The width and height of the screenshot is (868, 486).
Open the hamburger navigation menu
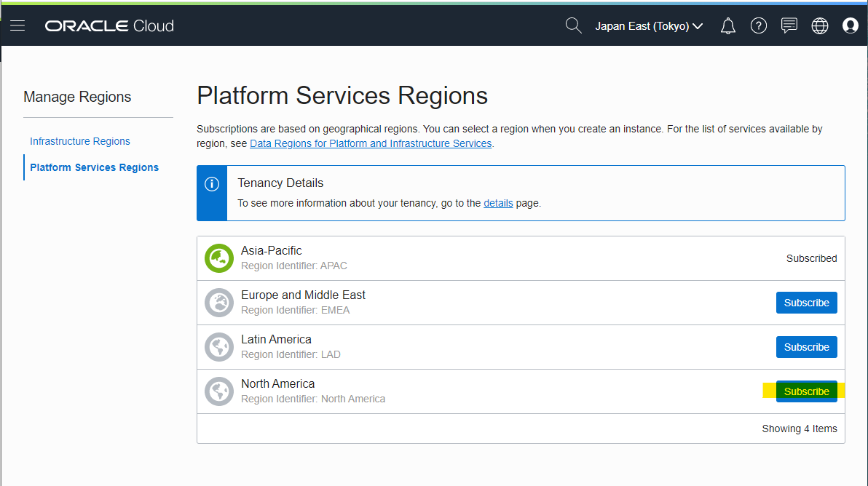(17, 26)
